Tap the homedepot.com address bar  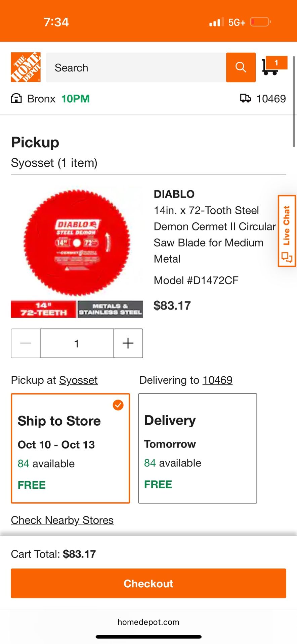tap(148, 622)
